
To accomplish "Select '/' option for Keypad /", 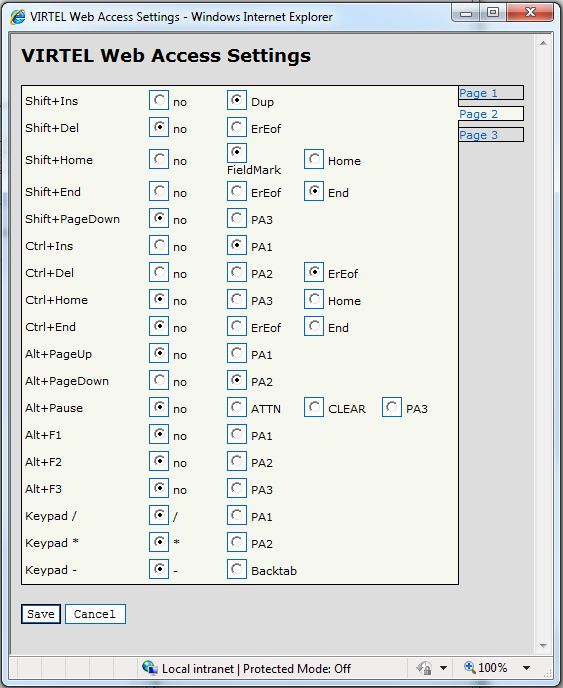I will [159, 515].
